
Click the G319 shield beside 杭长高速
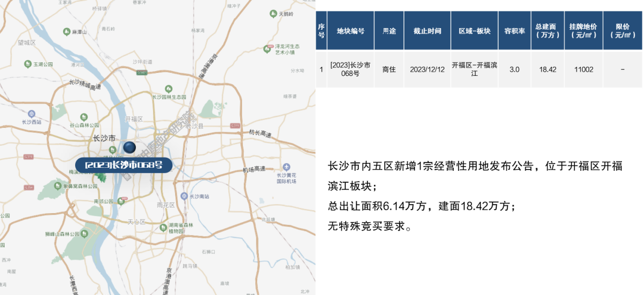click(x=235, y=125)
